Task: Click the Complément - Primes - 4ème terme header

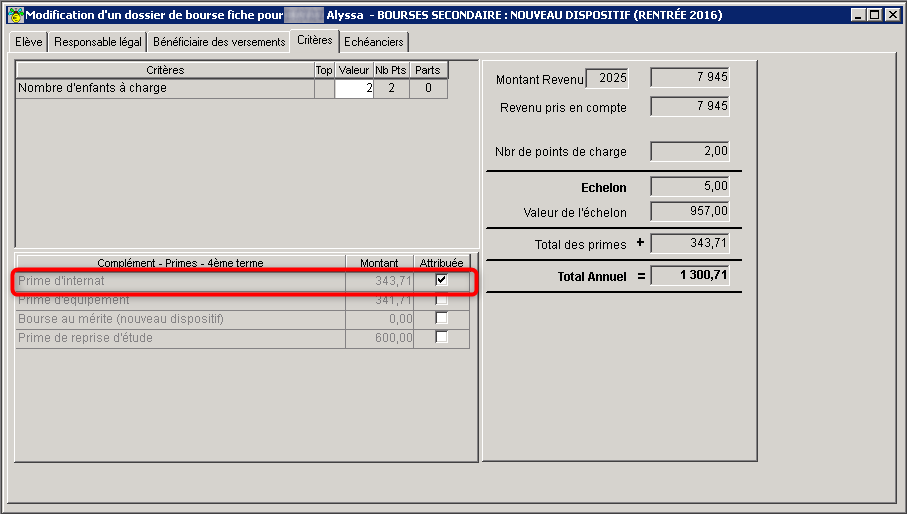Action: tap(180, 263)
